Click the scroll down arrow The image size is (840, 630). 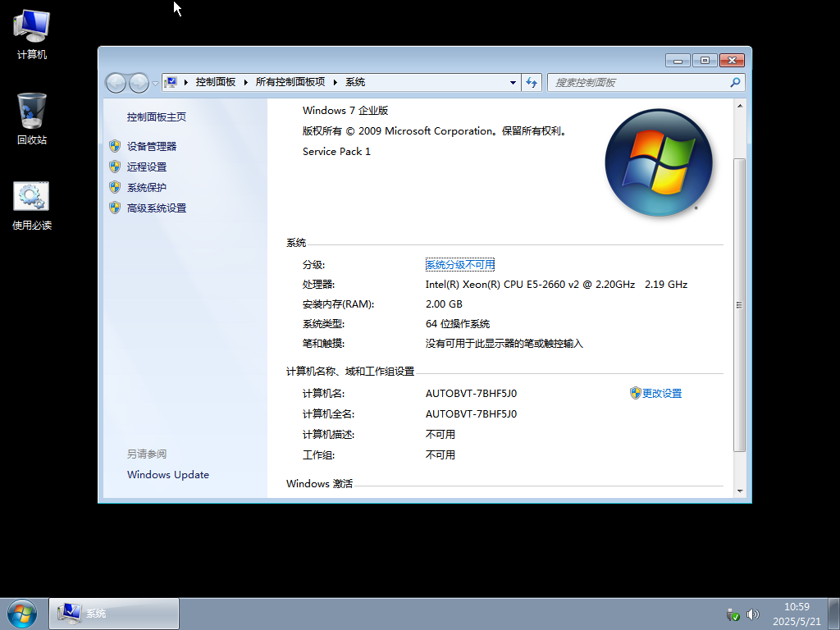(740, 491)
